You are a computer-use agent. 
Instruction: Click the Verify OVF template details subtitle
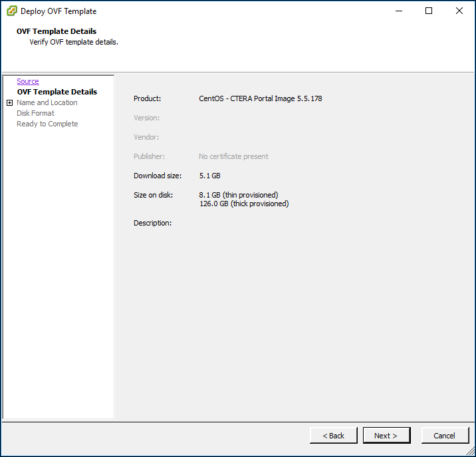pos(74,42)
